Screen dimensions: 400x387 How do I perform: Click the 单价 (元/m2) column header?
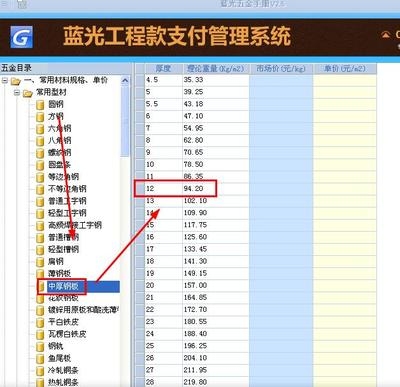(345, 69)
